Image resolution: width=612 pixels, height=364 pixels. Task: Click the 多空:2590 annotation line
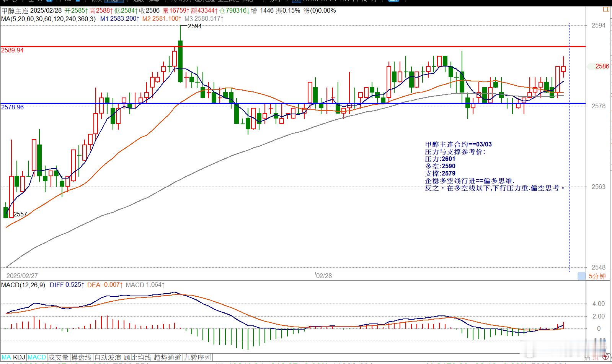[440, 166]
